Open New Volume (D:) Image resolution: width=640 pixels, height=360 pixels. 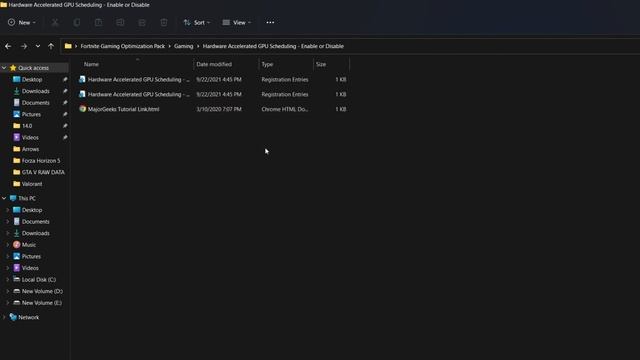(x=42, y=291)
